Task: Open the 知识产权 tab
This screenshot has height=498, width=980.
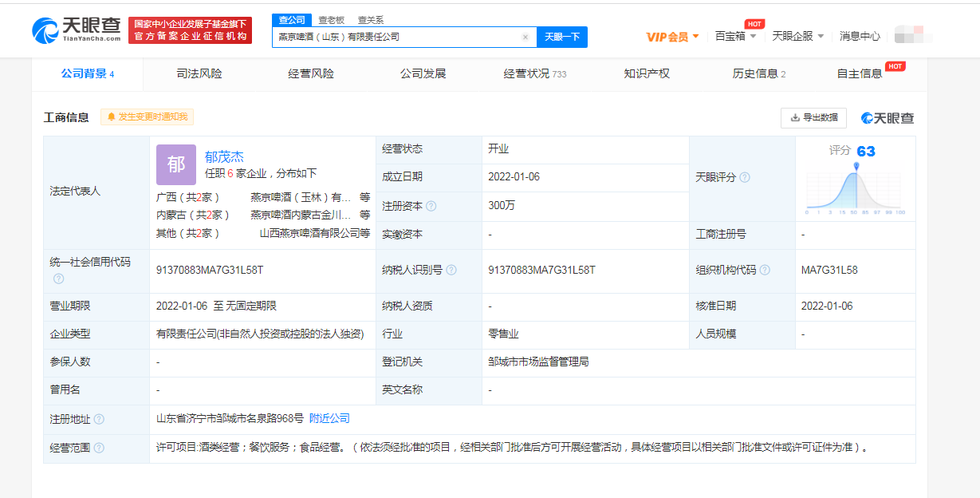Action: [x=647, y=73]
